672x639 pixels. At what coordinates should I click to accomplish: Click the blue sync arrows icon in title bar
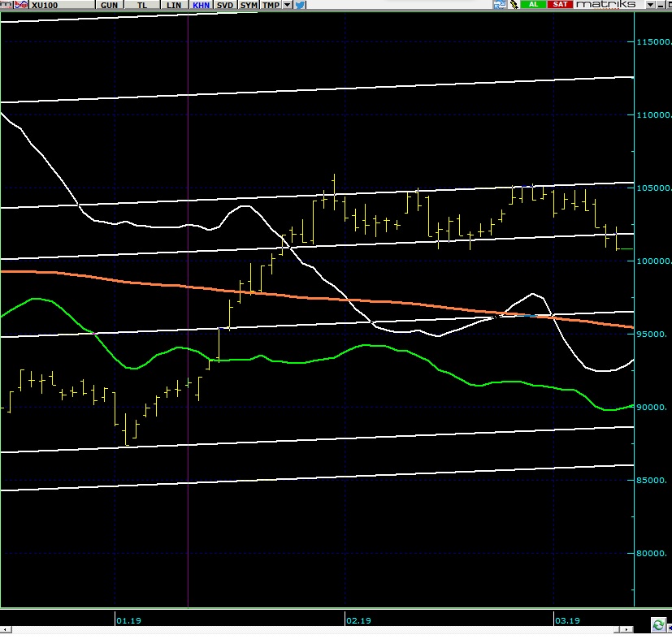click(x=499, y=4)
